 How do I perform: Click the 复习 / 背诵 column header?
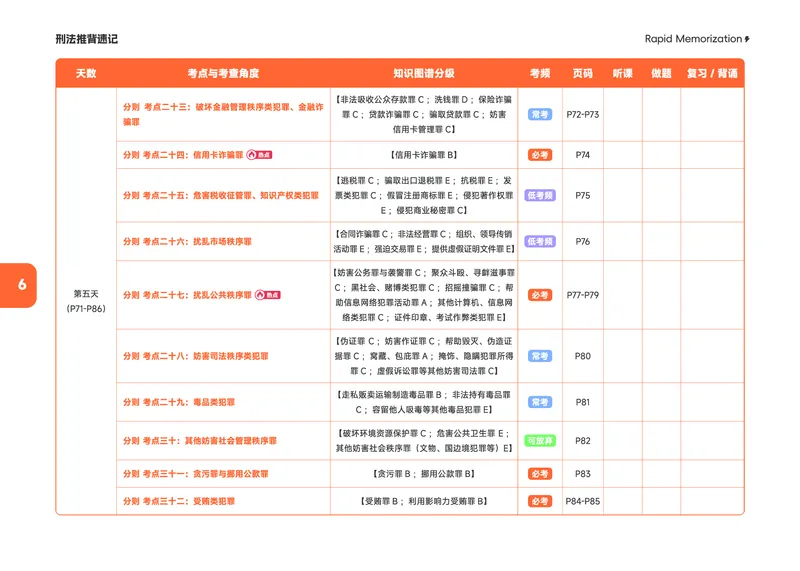[x=712, y=73]
